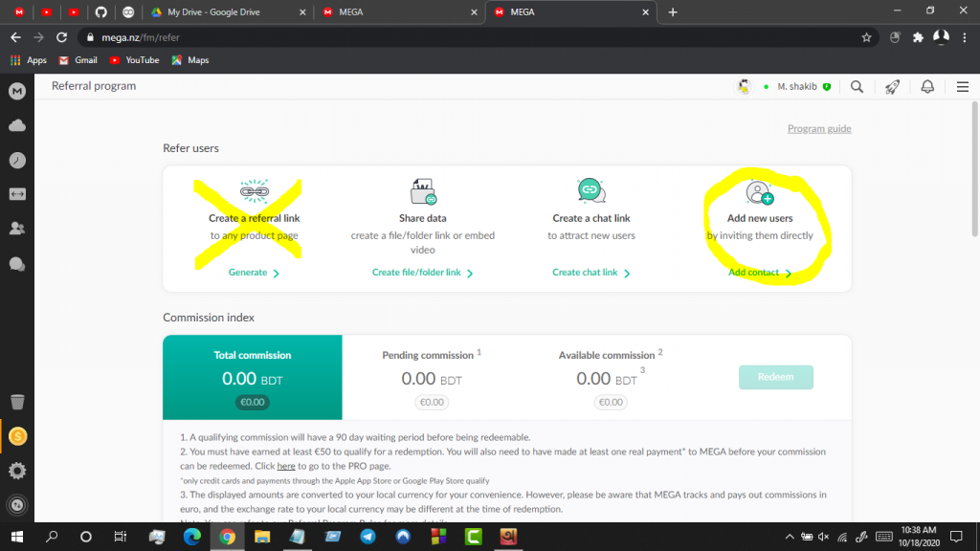Open Telegram from the taskbar
Viewport: 980px width, 551px height.
point(367,537)
